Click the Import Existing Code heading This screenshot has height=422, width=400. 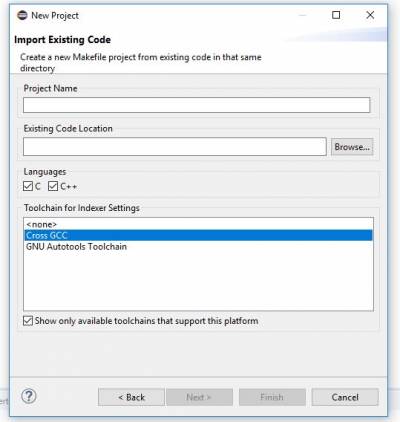point(62,40)
